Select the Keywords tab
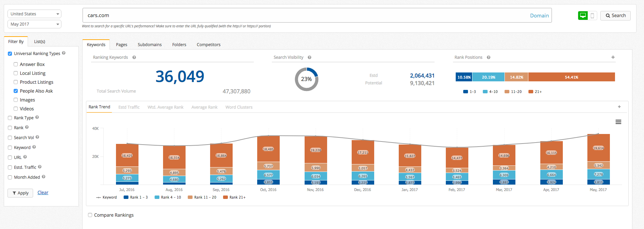The image size is (644, 229). (96, 45)
